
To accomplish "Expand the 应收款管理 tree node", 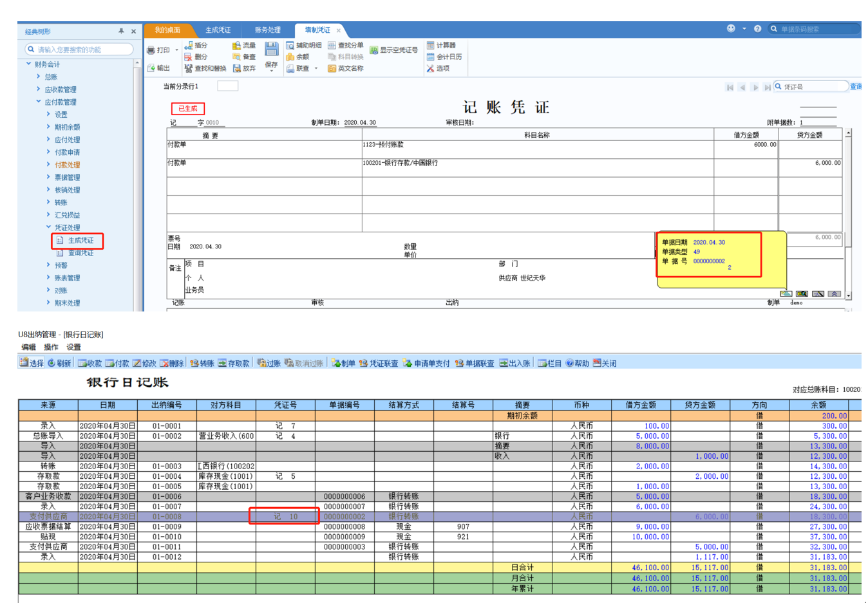I will [39, 89].
